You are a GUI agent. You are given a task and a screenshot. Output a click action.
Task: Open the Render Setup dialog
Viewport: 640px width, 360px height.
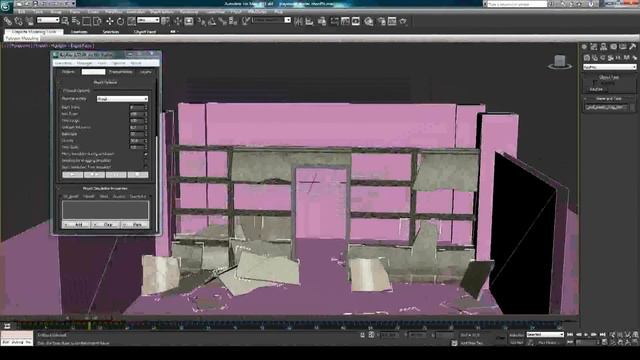382,21
